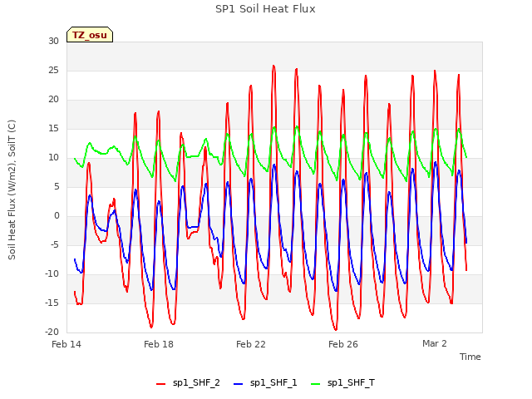Click the 25 y-axis tick label
Screen dimensions: 532x399
53,70
